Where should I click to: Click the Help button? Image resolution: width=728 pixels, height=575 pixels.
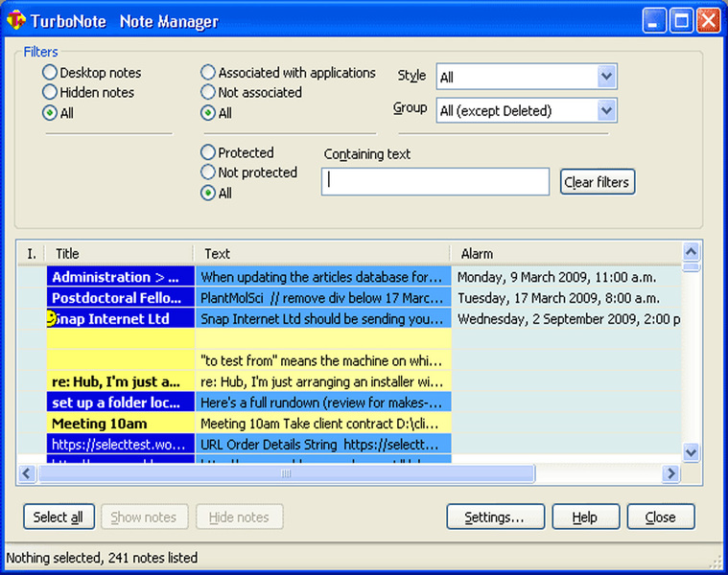click(585, 517)
